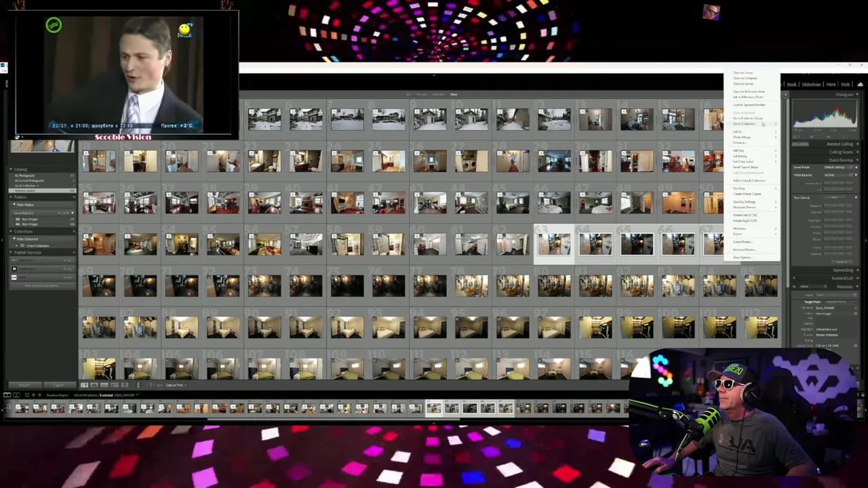Click the Filter Collections search field
This screenshot has width=868, height=488.
point(42,239)
